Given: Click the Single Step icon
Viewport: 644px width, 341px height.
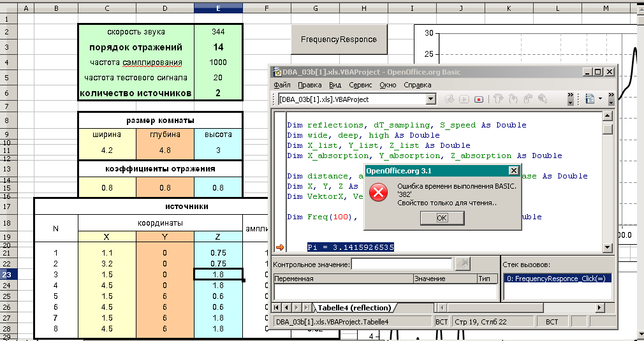Looking at the screenshot, I should click(513, 99).
